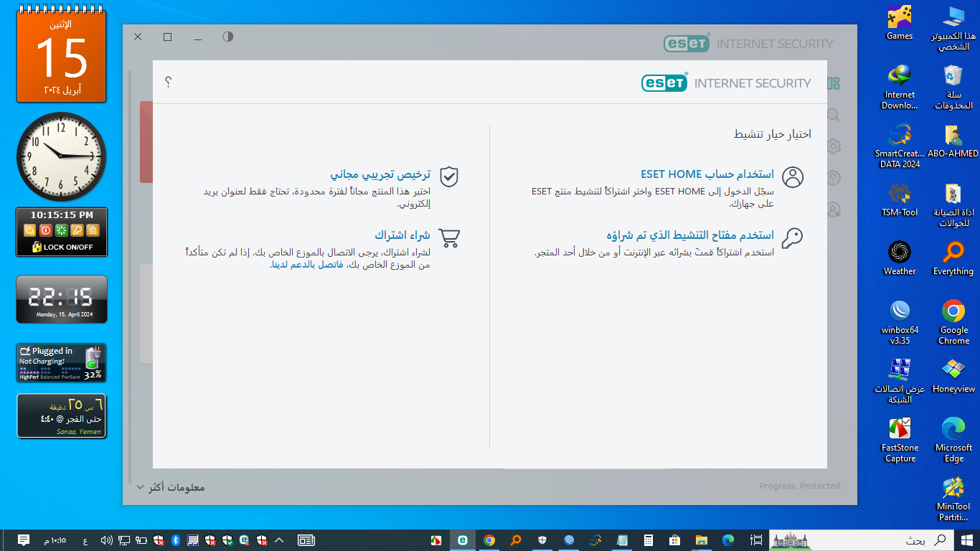Screen dimensions: 980x551
Task: Click the Fajr prayer time gadget
Action: (62, 415)
